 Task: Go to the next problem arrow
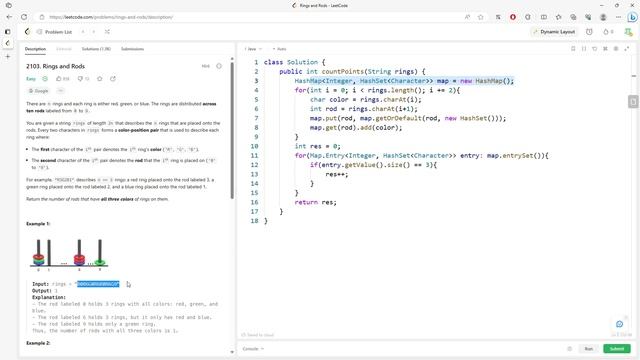click(x=94, y=32)
